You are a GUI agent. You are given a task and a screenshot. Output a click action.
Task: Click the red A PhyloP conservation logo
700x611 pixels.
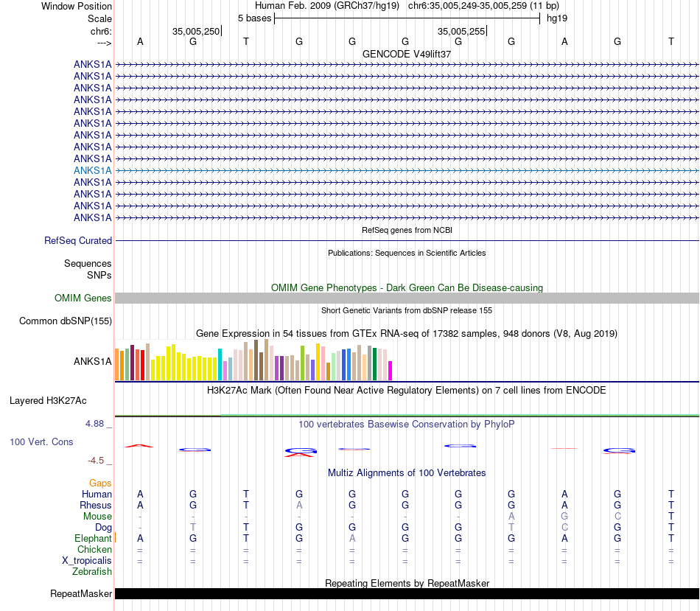click(139, 446)
